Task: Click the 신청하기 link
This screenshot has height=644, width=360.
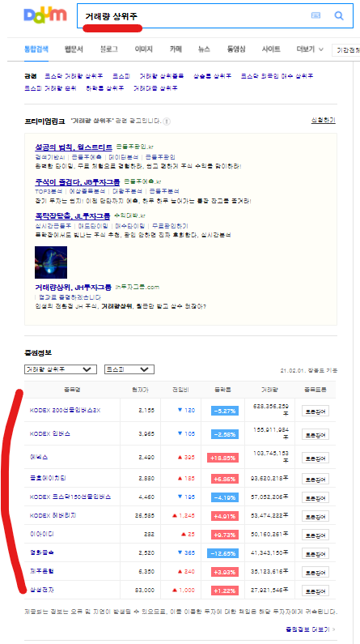Action: [x=323, y=121]
